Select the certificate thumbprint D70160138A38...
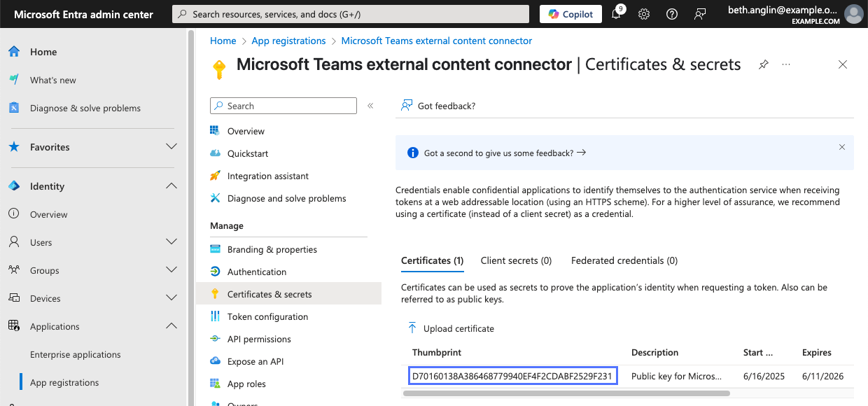 pyautogui.click(x=512, y=376)
